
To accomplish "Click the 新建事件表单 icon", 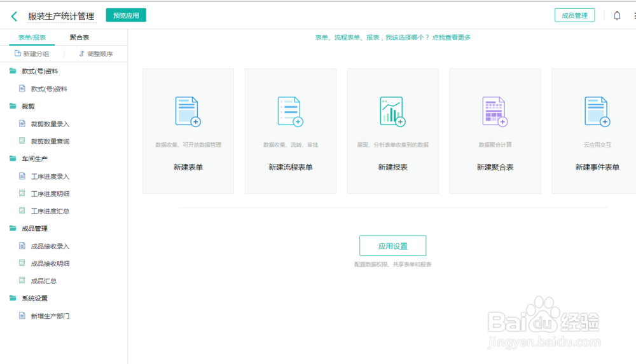I will click(x=597, y=111).
